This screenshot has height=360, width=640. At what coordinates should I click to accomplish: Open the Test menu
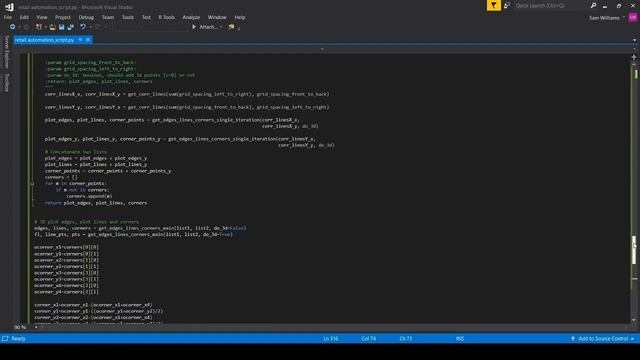(x=146, y=17)
